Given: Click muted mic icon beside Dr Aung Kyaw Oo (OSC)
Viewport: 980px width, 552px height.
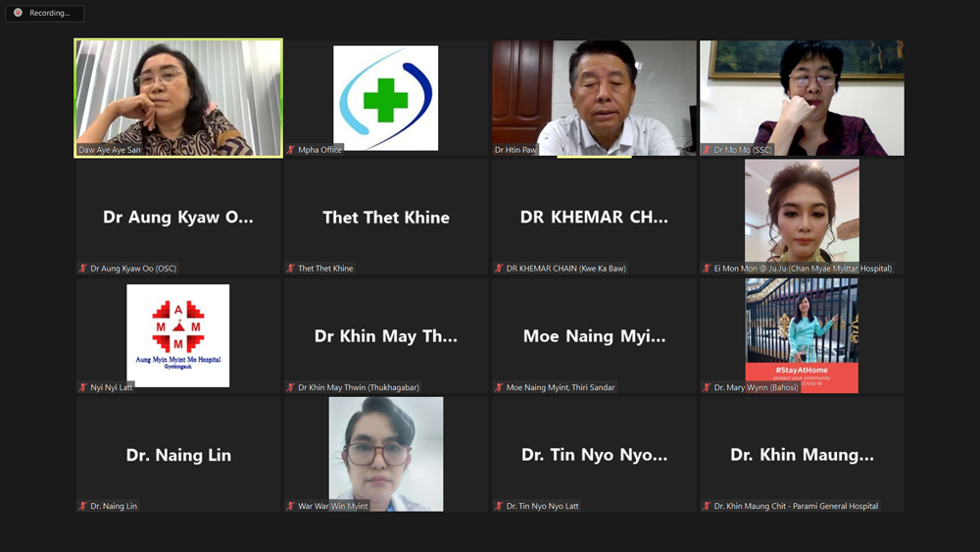Looking at the screenshot, I should (82, 269).
